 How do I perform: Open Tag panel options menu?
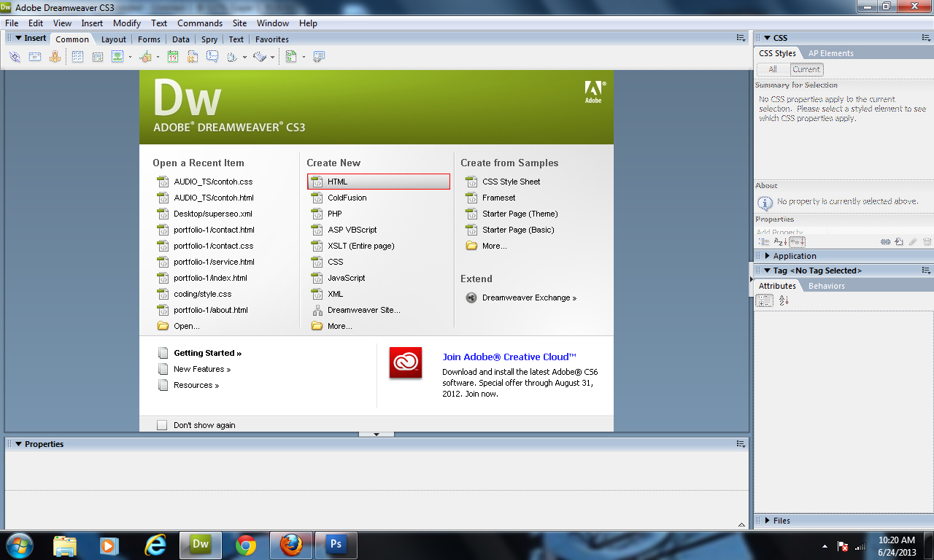pos(927,271)
